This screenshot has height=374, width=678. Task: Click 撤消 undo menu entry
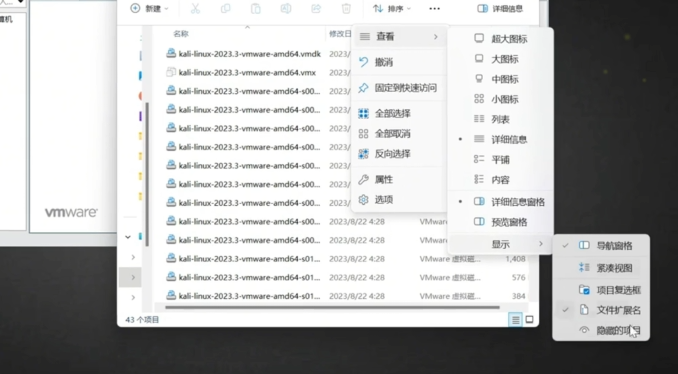tap(400, 62)
